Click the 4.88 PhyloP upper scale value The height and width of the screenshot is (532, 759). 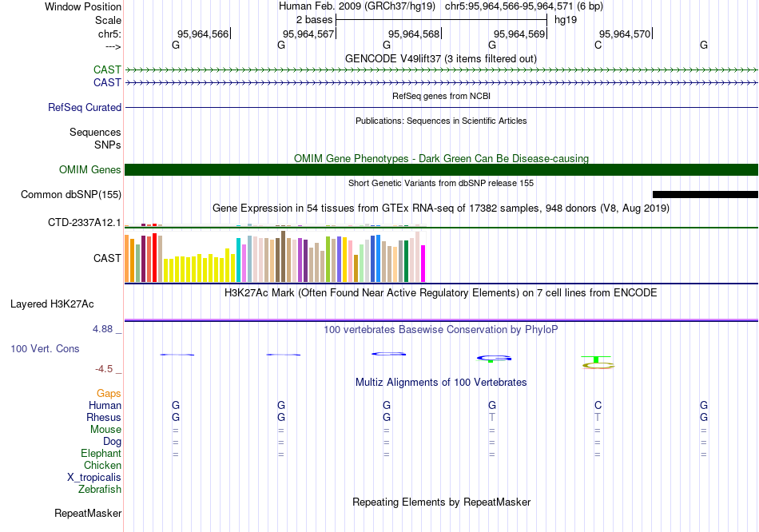pos(102,329)
